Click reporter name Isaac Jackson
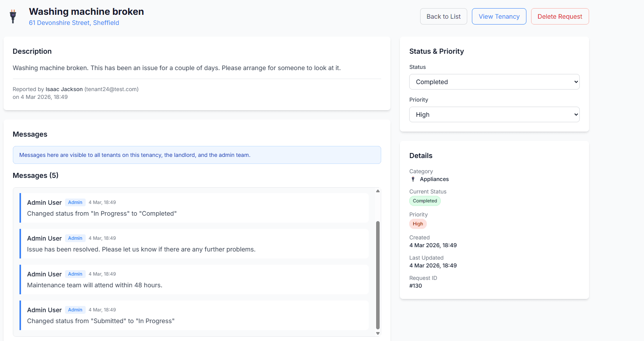Screen dimensions: 644x341 (x=64, y=89)
